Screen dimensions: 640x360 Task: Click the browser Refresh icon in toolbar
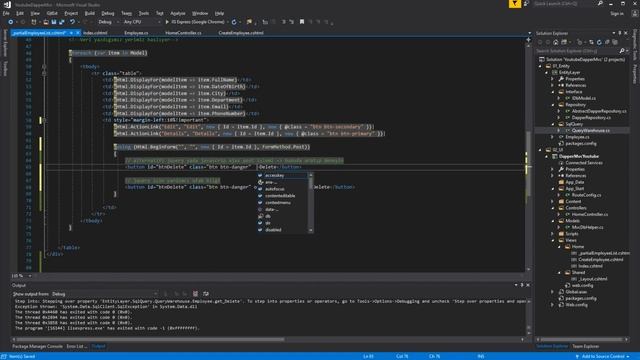(x=234, y=22)
